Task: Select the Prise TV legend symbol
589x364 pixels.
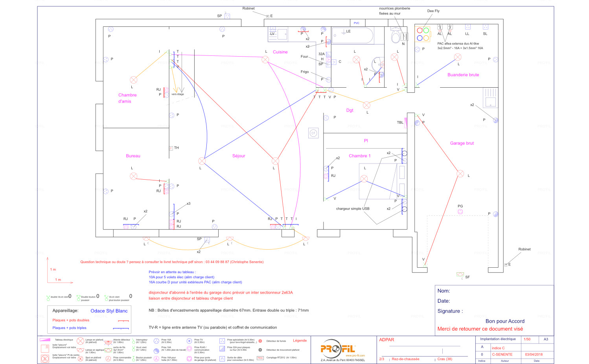Action: pyautogui.click(x=189, y=341)
